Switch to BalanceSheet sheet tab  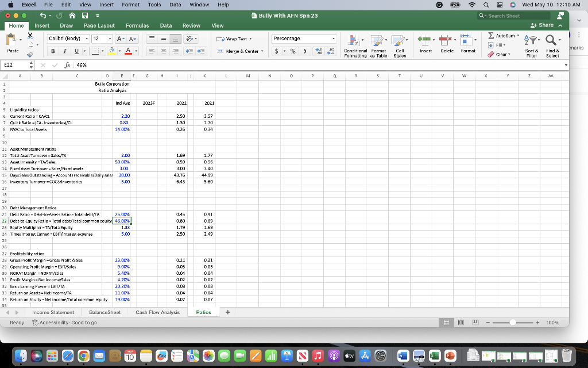click(105, 312)
